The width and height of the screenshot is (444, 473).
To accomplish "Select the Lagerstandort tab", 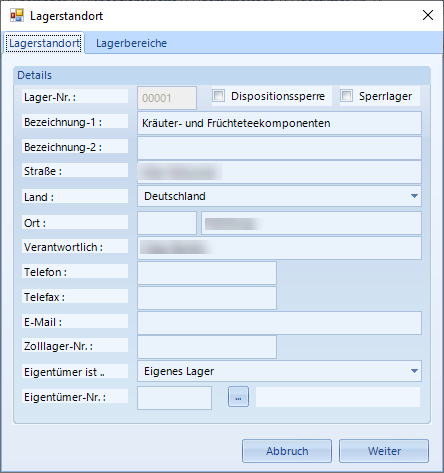I will coord(44,43).
